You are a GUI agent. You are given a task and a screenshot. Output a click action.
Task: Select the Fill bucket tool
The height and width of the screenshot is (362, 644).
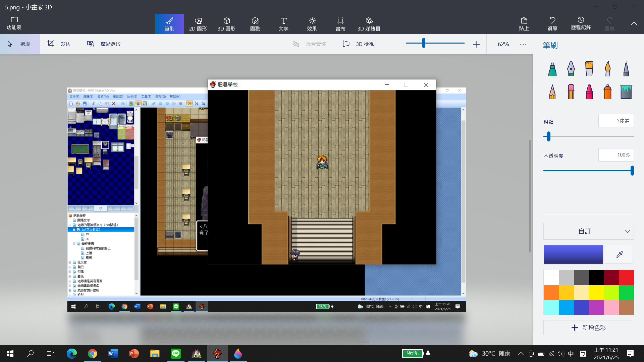[x=626, y=92]
